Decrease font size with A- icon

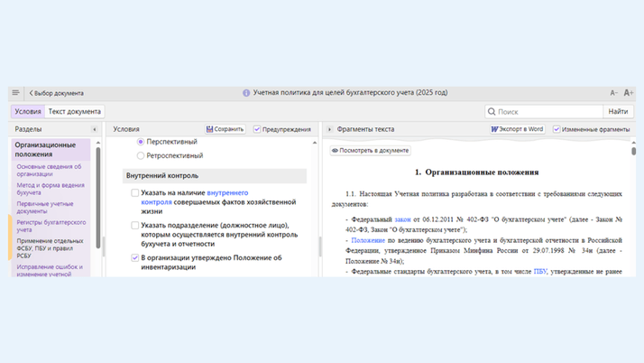tap(613, 93)
